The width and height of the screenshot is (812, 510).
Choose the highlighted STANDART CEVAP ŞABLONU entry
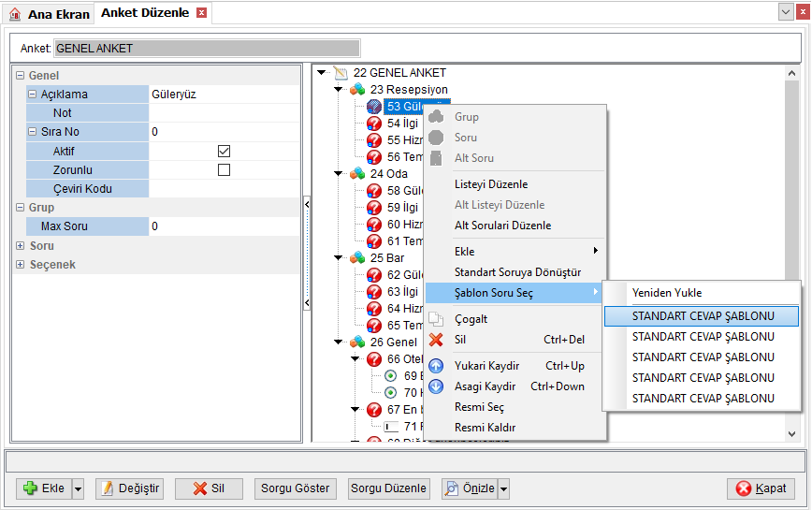click(x=702, y=316)
